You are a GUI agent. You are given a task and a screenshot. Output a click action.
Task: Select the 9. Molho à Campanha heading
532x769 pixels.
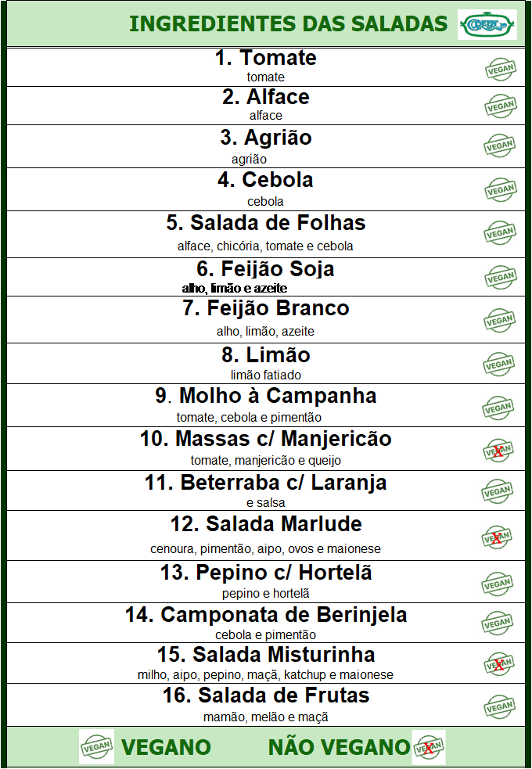click(x=266, y=396)
